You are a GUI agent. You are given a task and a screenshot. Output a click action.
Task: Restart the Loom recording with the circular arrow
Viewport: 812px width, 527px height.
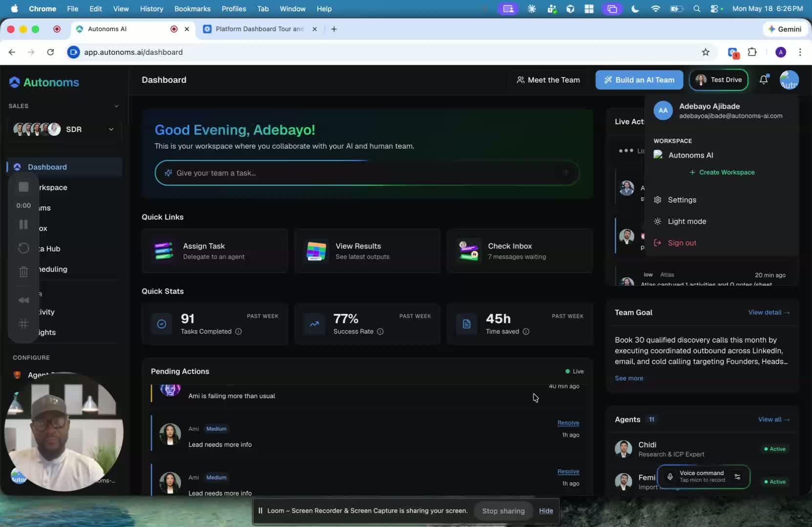click(x=23, y=248)
